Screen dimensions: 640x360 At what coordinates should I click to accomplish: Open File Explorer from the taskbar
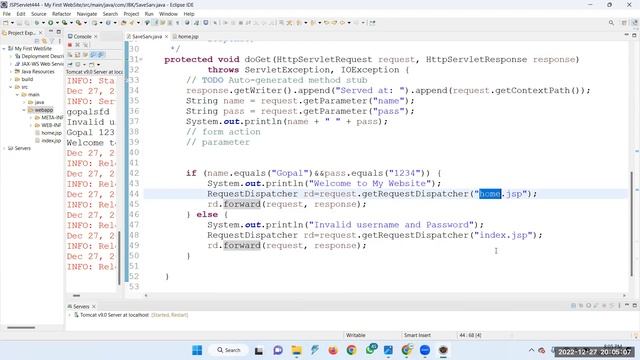click(296, 350)
